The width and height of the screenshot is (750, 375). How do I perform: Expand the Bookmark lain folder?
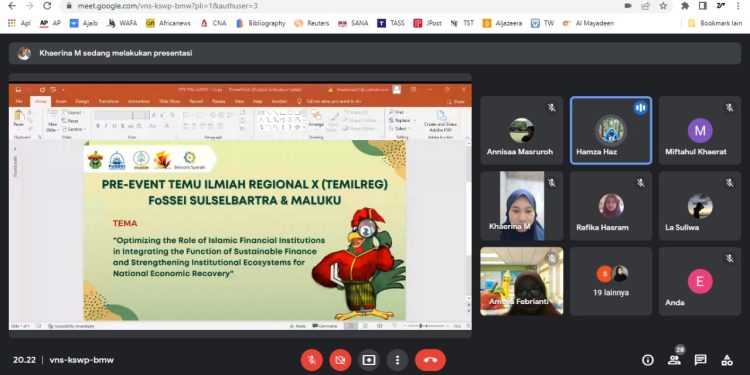point(715,23)
